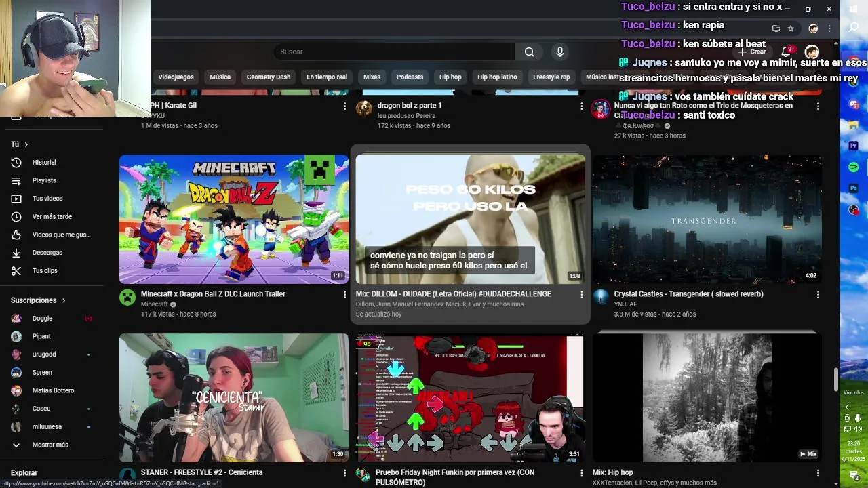The width and height of the screenshot is (868, 488).
Task: Open Minecraft x Dragon Ball Z DLC title
Action: tap(213, 294)
